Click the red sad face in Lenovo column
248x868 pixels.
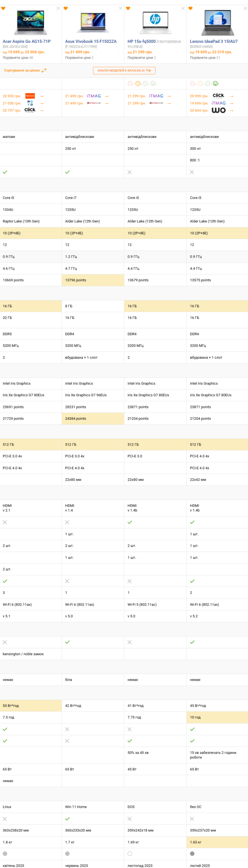point(192,84)
